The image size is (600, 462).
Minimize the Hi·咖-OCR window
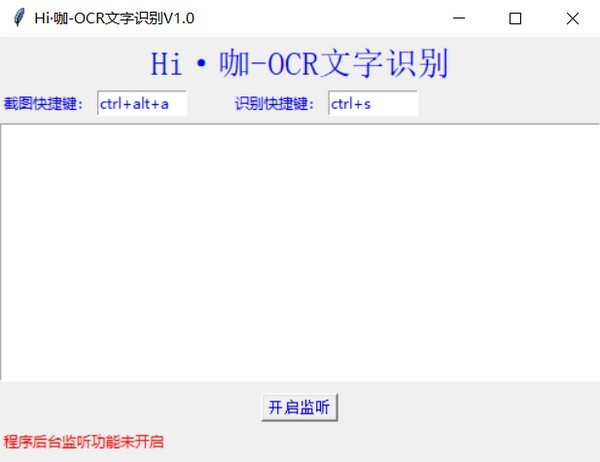point(459,18)
